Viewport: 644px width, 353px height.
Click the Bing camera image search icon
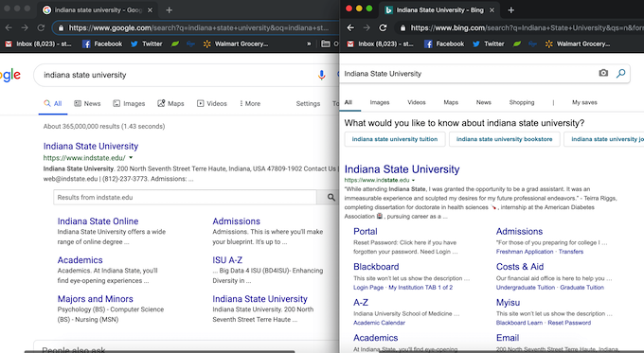pos(603,73)
